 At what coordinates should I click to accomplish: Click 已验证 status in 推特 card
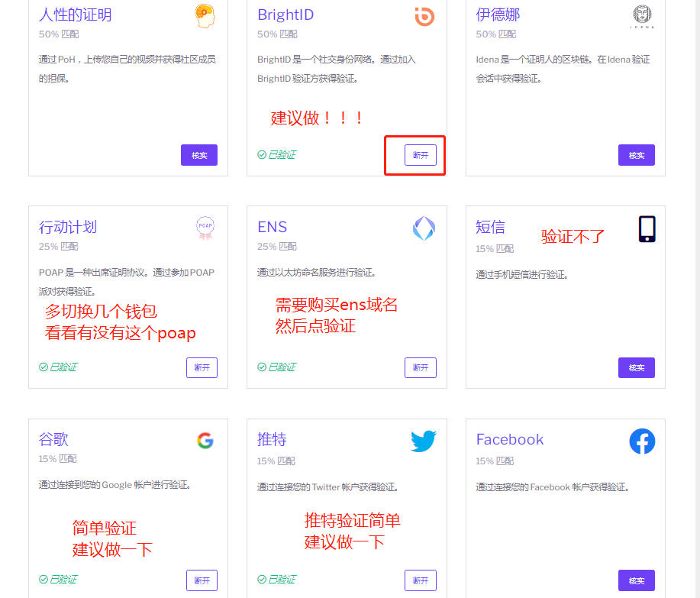pyautogui.click(x=282, y=579)
